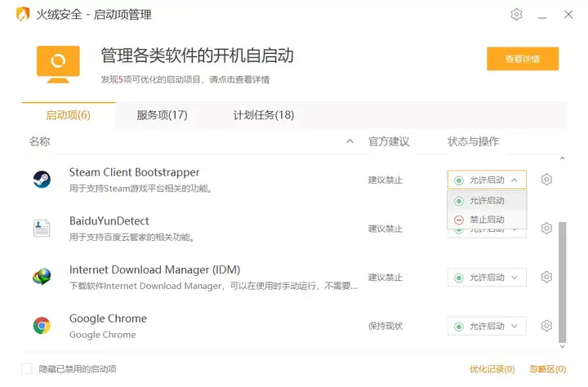
Task: Select 禁止启动 option in dropdown list
Action: pos(487,220)
